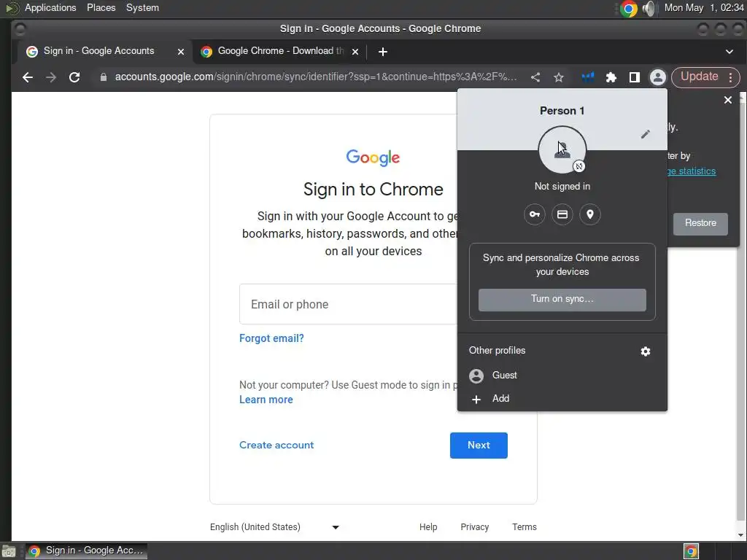This screenshot has height=560, width=747.
Task: Open the Applications menu
Action: 50,7
